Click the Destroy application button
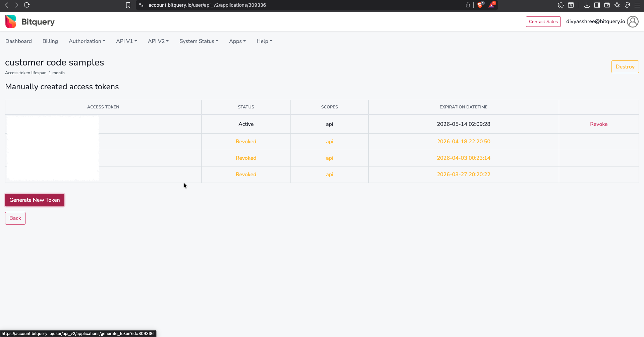This screenshot has width=644, height=337. [625, 66]
